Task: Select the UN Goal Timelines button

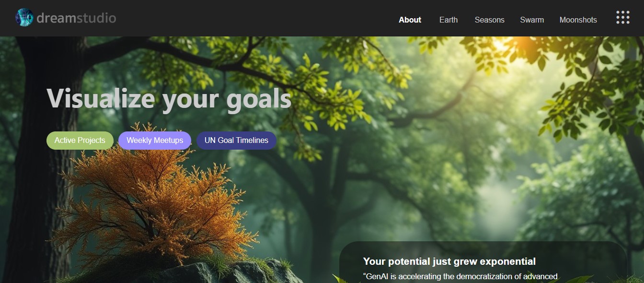Action: [x=236, y=141]
